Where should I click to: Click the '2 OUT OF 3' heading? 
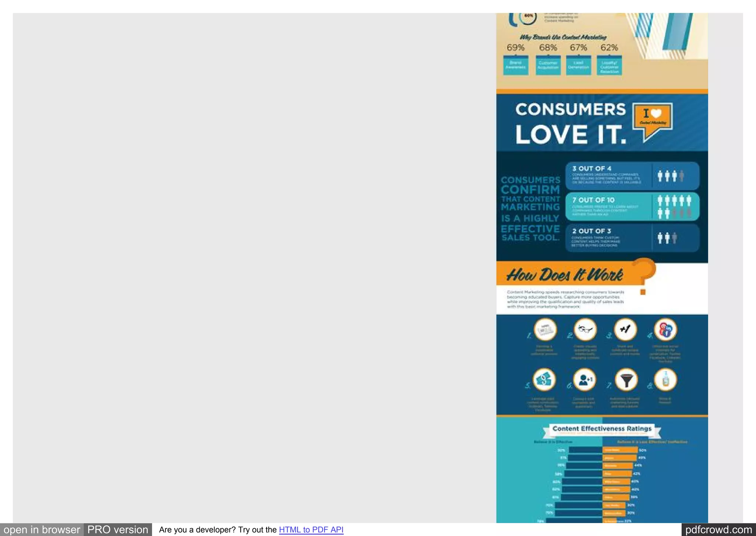pyautogui.click(x=592, y=231)
